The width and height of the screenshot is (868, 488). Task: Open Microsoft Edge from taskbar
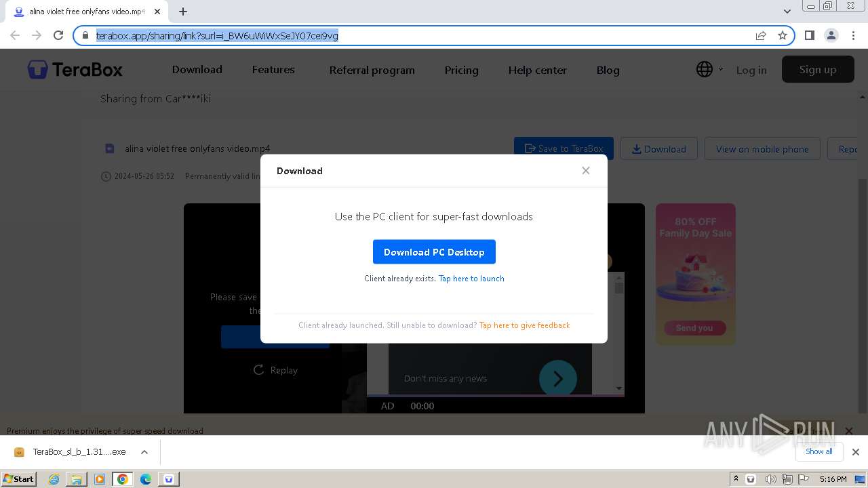point(146,479)
